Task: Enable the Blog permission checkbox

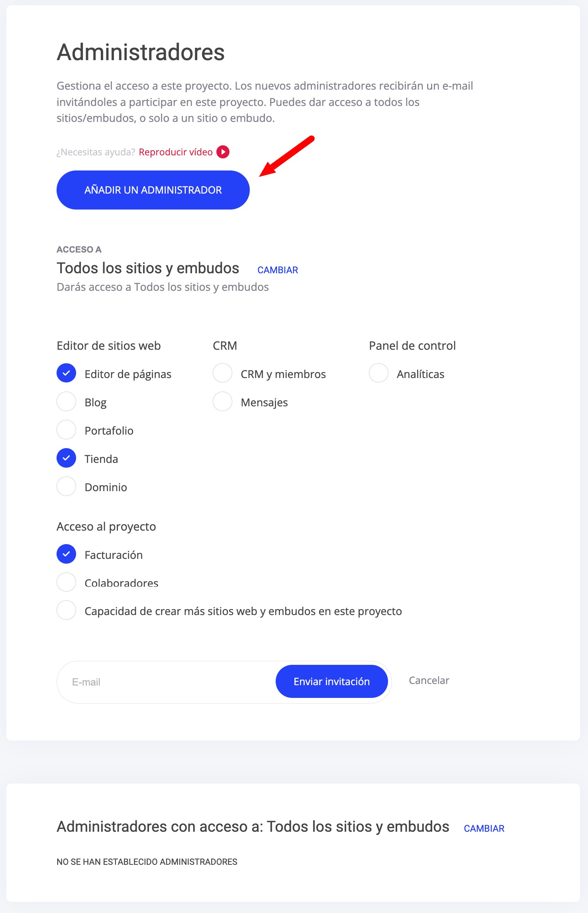Action: tap(66, 402)
